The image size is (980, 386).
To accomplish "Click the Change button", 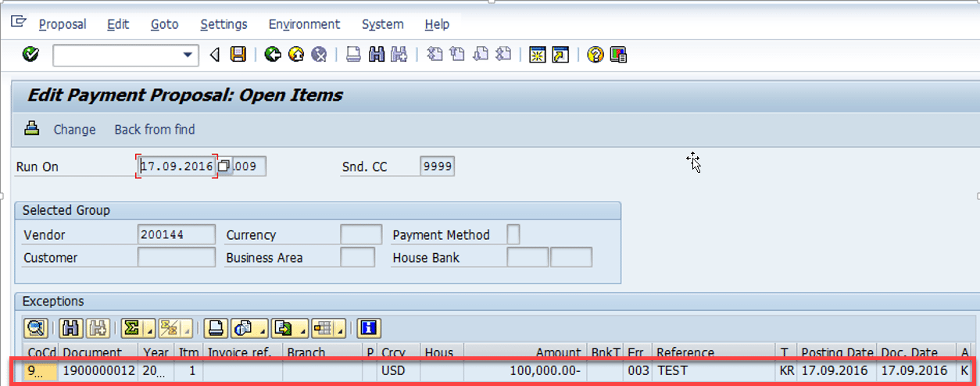I will tap(74, 130).
